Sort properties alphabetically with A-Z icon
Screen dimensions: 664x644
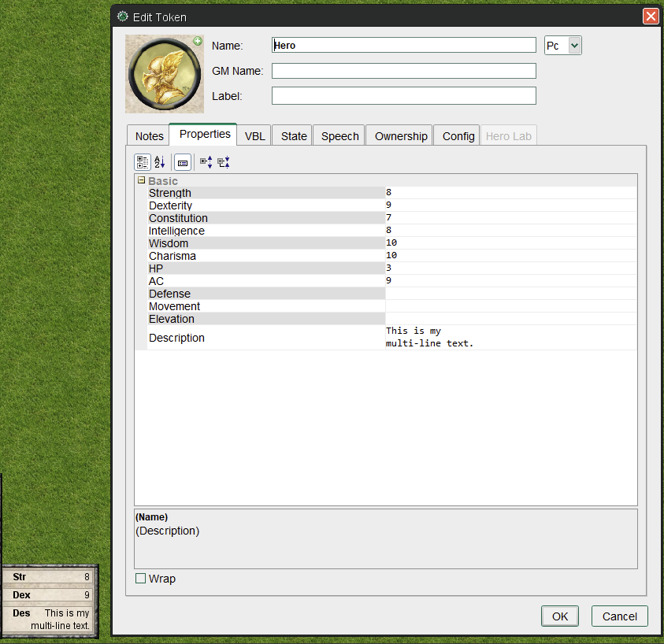pos(160,162)
